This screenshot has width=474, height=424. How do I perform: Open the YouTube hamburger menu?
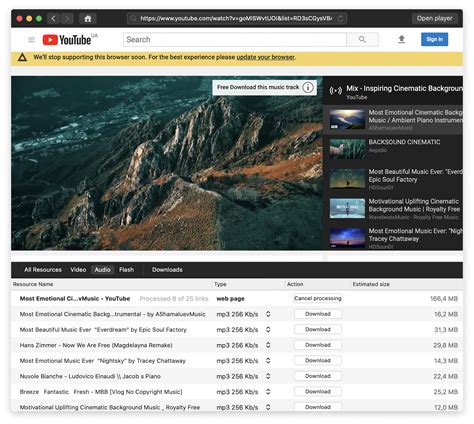(x=31, y=40)
